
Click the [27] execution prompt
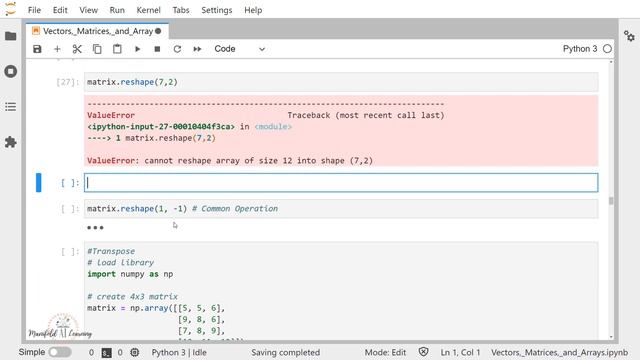[67, 82]
